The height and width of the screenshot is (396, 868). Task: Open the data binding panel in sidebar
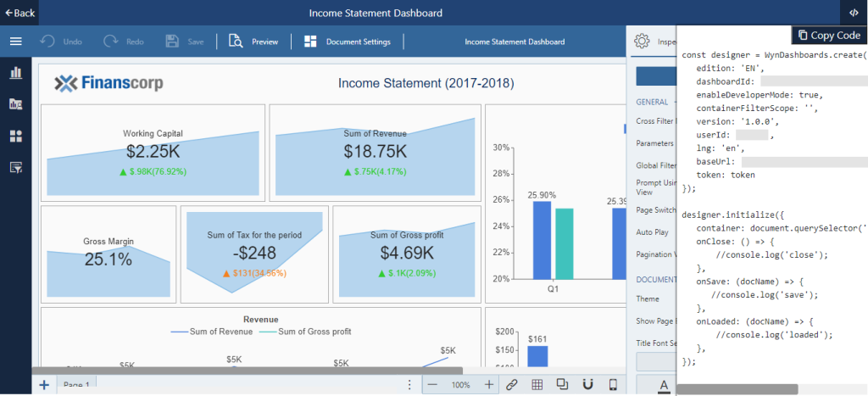point(15,104)
